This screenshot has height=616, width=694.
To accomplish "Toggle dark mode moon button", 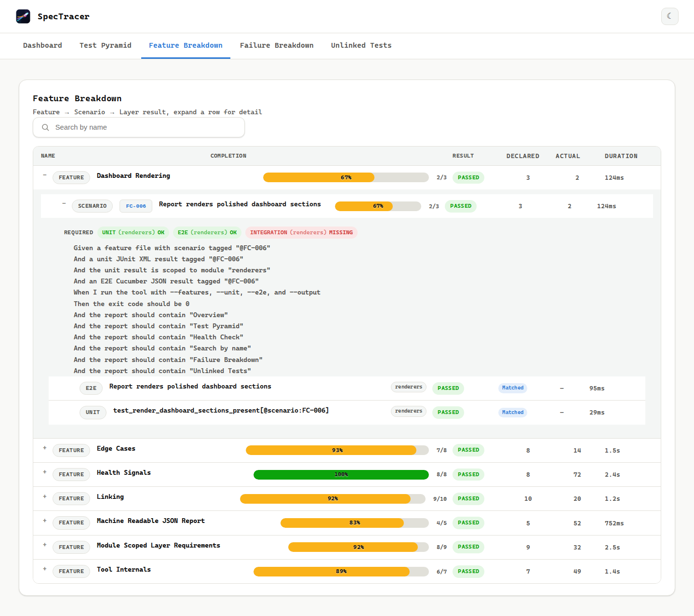I will click(669, 16).
